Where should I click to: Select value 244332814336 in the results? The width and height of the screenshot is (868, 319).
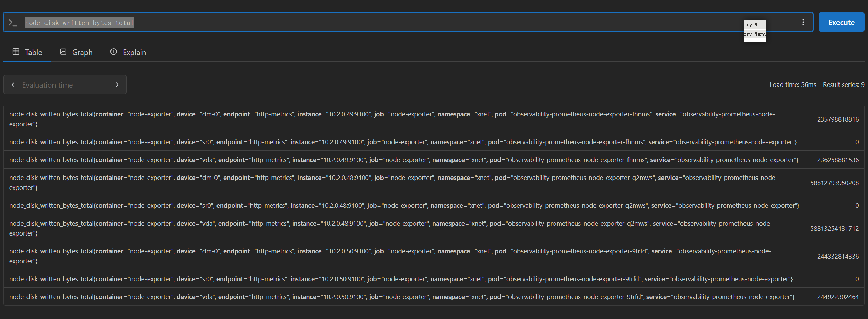[x=838, y=257]
